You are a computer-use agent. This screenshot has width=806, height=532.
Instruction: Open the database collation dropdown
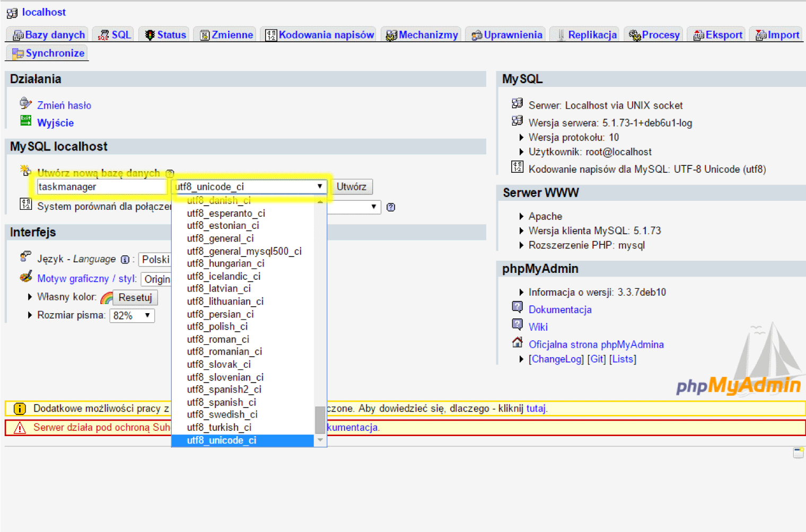coord(249,187)
